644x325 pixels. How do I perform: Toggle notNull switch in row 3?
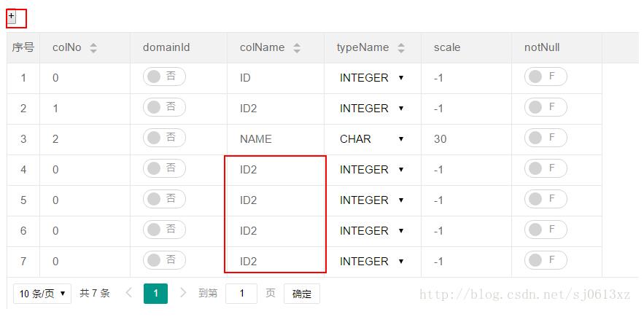(545, 138)
